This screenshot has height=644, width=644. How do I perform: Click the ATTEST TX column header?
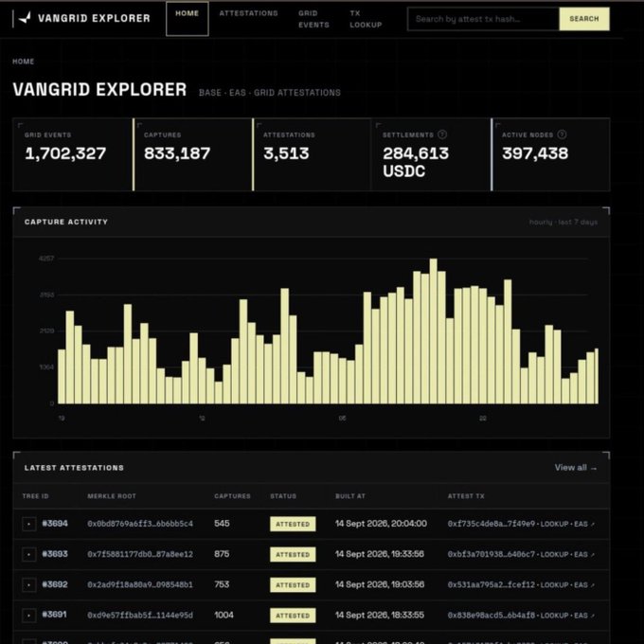(466, 495)
